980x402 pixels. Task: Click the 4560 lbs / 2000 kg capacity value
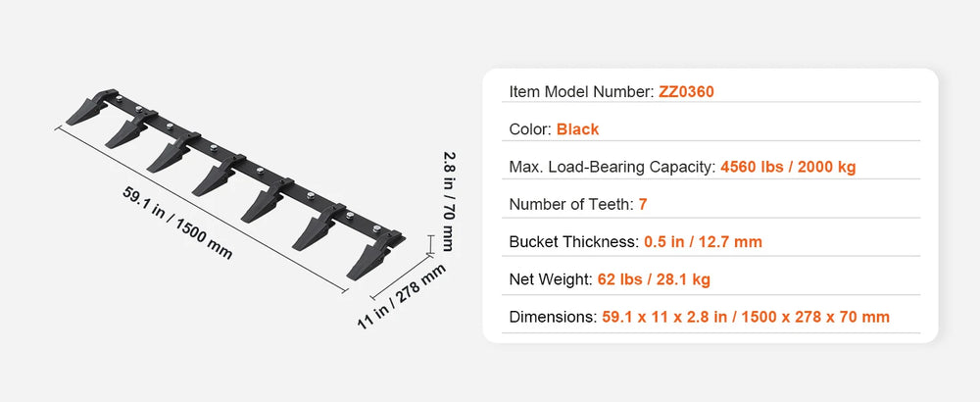[x=788, y=167]
